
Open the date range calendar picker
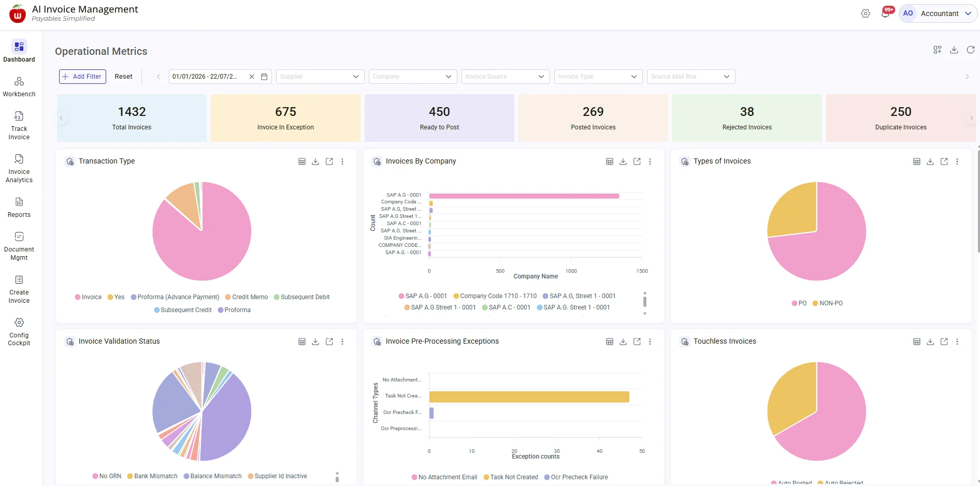(264, 77)
